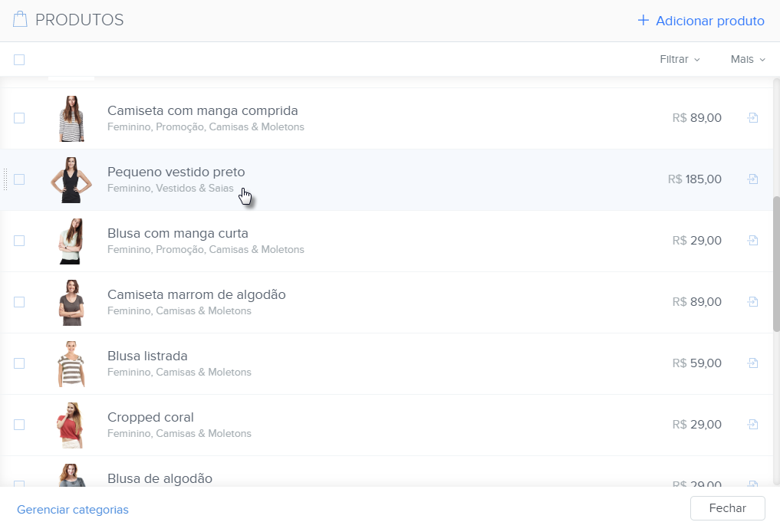Select the Cropped coral checkbox
The image size is (780, 532).
click(19, 425)
